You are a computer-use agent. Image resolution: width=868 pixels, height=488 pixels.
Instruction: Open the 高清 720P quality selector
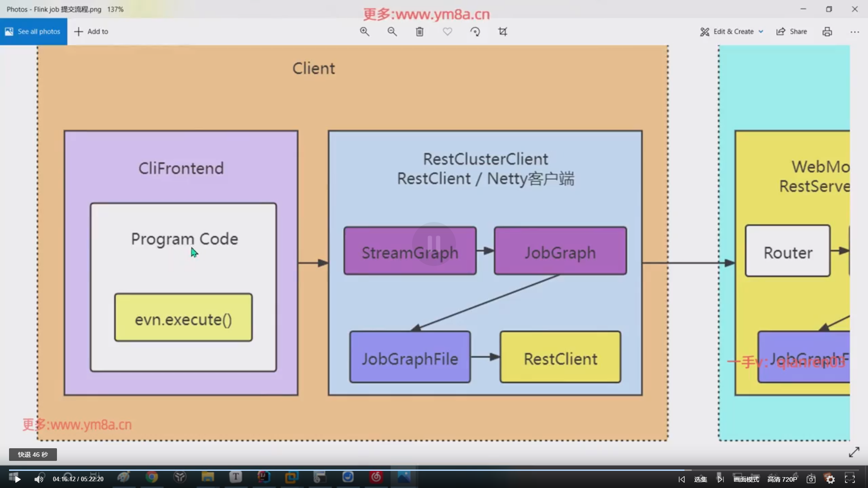[782, 479]
